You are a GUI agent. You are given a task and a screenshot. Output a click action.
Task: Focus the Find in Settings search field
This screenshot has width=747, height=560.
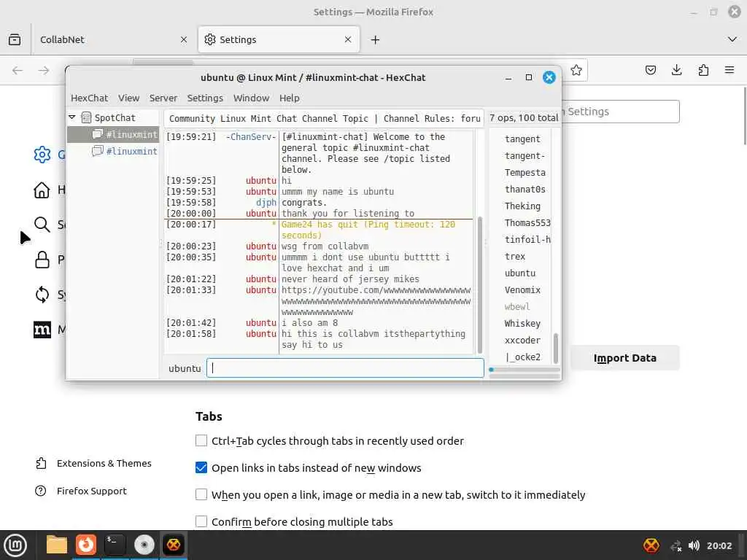[x=620, y=112]
